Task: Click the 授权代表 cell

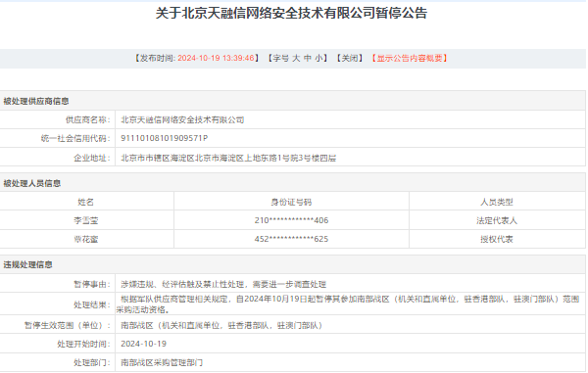Action: [x=497, y=239]
